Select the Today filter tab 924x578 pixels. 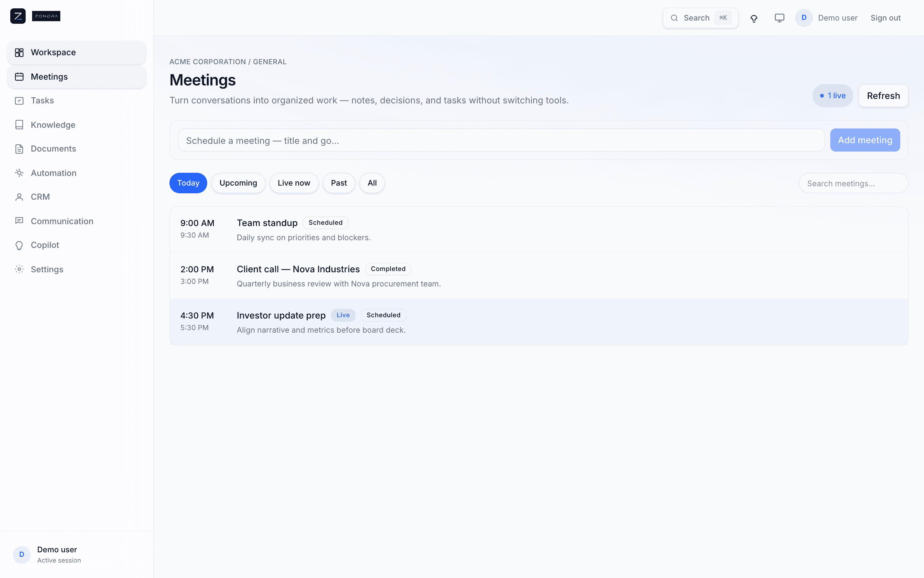[188, 183]
